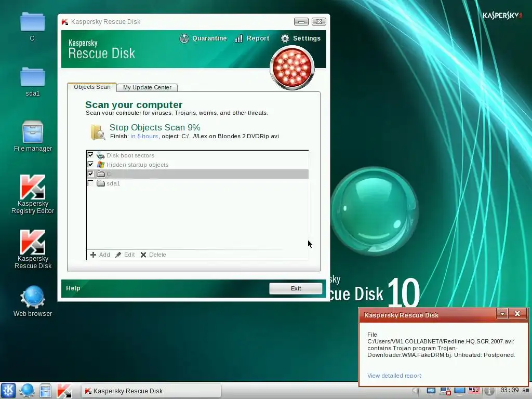The height and width of the screenshot is (399, 532).
Task: Select the sda1 list row
Action: click(197, 183)
